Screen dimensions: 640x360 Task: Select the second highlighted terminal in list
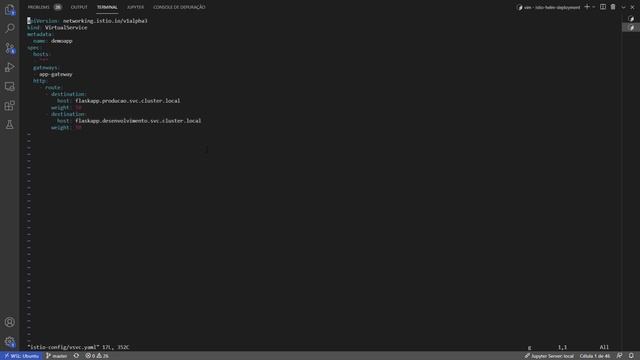(x=631, y=28)
